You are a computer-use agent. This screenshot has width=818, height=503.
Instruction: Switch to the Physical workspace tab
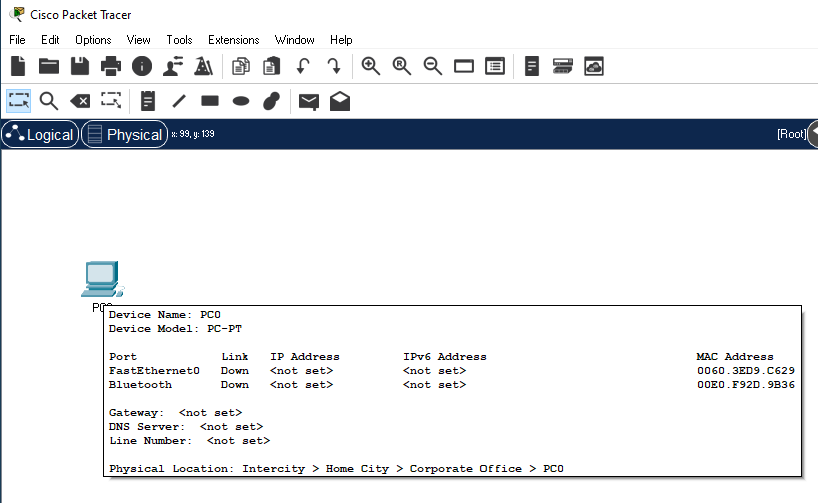coord(125,135)
